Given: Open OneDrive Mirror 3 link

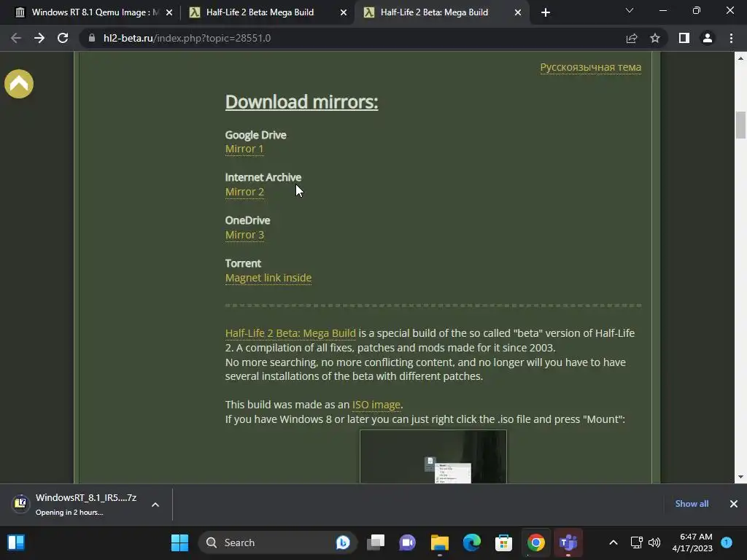Looking at the screenshot, I should pyautogui.click(x=244, y=235).
